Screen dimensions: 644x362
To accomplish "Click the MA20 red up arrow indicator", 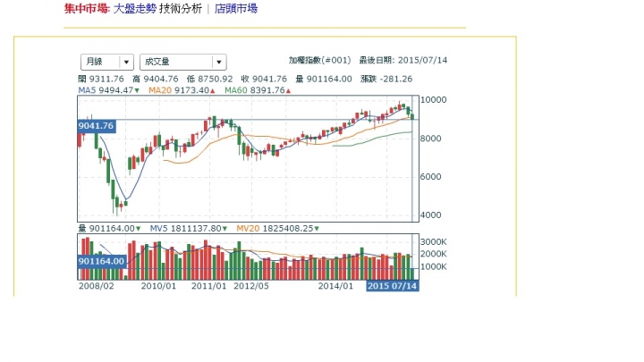I will (x=212, y=90).
